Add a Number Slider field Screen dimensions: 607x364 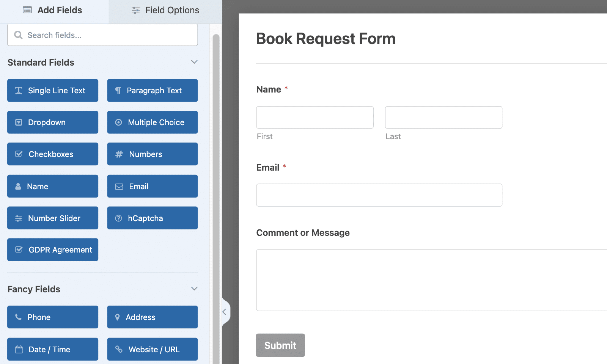point(52,218)
